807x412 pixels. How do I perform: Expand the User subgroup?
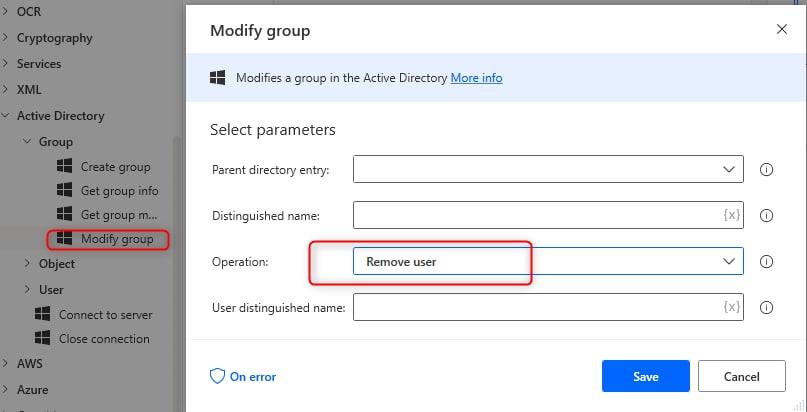click(28, 290)
